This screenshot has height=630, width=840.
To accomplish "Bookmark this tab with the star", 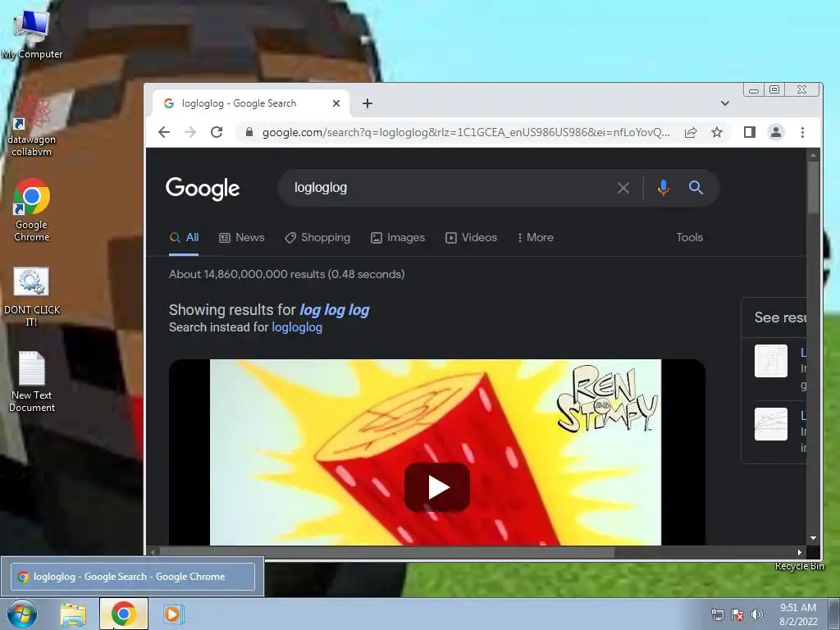I will (x=717, y=132).
